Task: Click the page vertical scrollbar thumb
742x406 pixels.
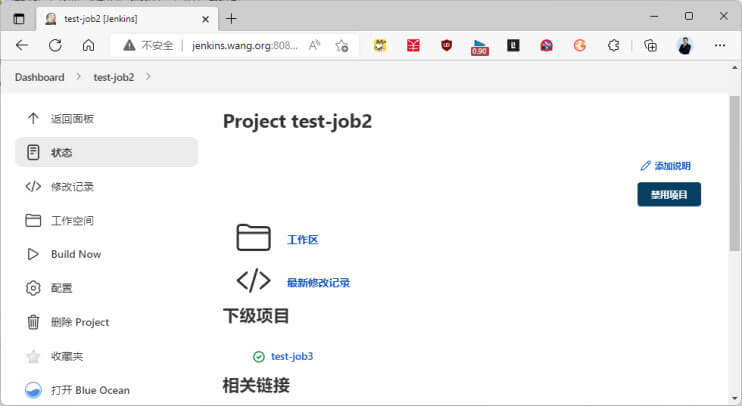Action: click(734, 173)
